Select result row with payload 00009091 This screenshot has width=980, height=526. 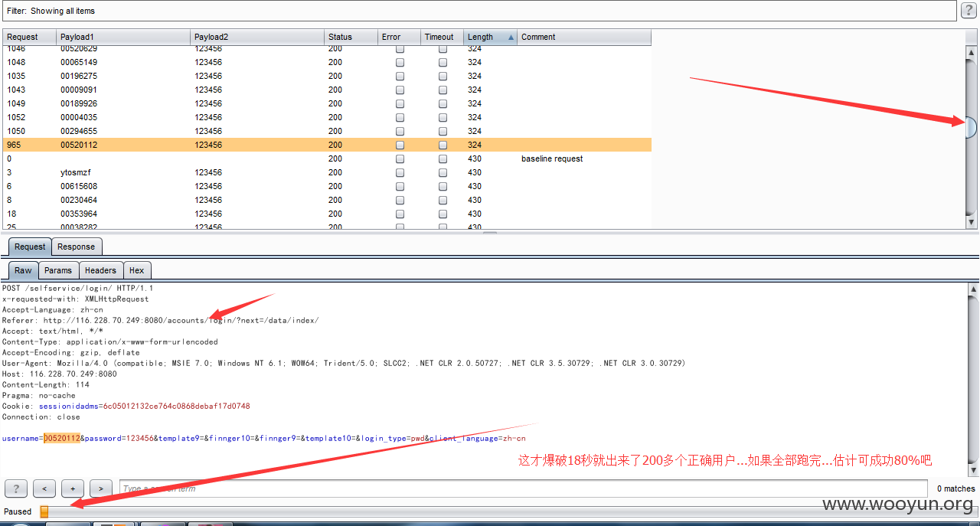coord(327,90)
